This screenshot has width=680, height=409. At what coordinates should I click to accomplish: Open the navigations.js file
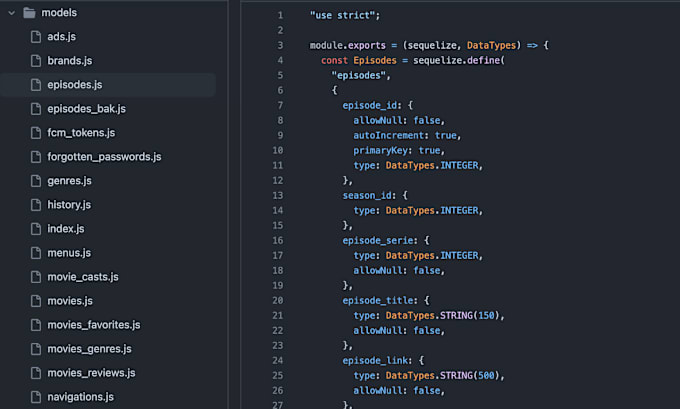coord(80,397)
